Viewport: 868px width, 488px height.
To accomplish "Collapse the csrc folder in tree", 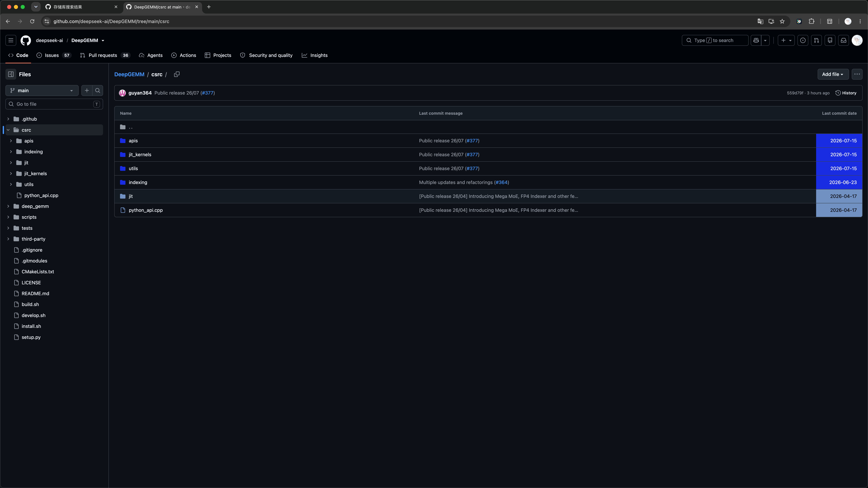I will (8, 130).
